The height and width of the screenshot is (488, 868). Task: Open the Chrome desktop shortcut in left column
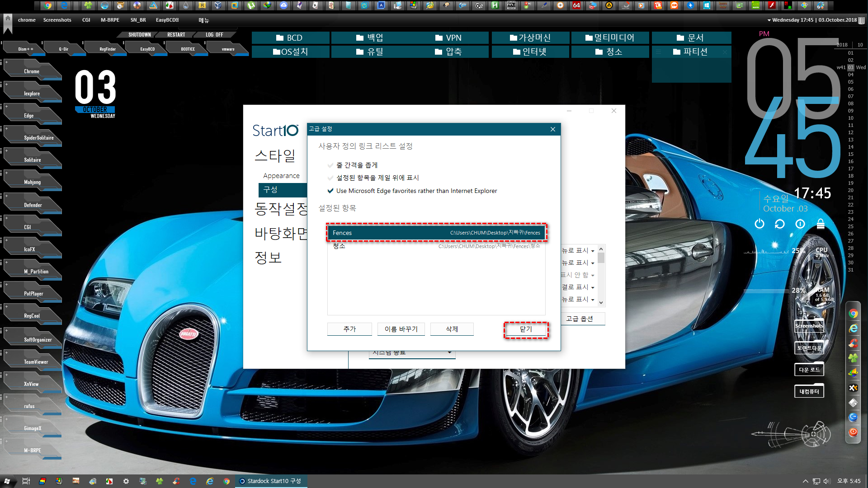point(32,70)
